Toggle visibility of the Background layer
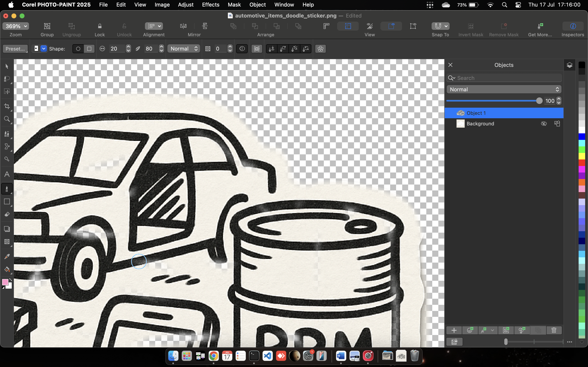Viewport: 588px width, 367px height. click(544, 124)
